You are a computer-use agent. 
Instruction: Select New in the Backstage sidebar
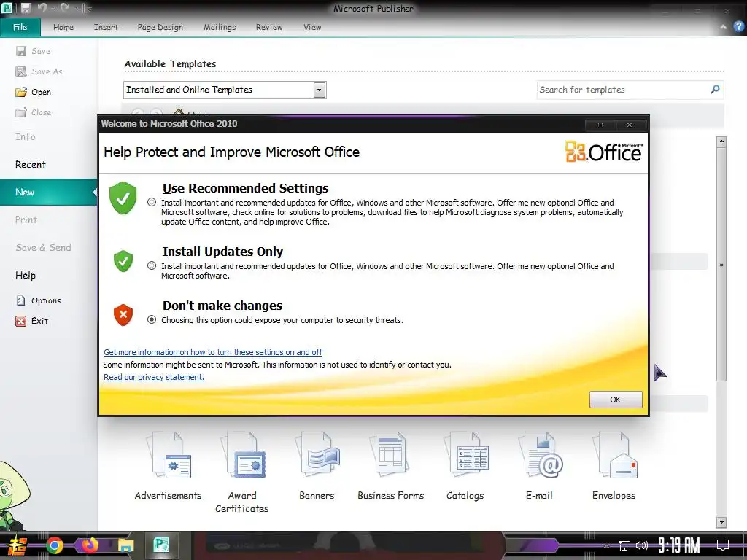[x=49, y=192]
